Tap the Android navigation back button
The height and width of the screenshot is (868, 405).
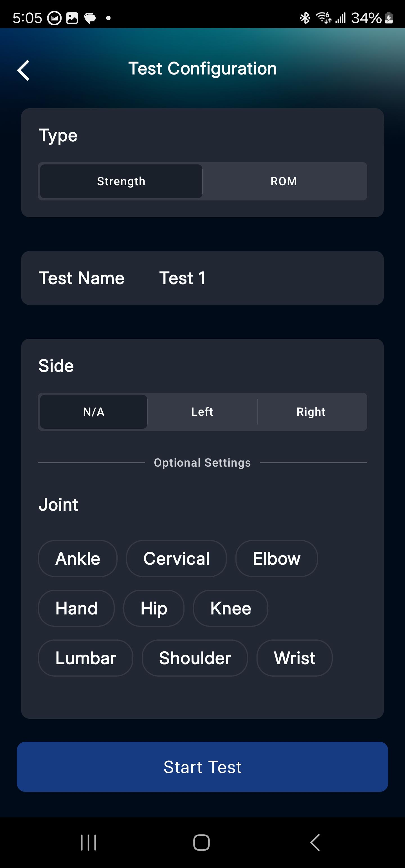click(315, 842)
